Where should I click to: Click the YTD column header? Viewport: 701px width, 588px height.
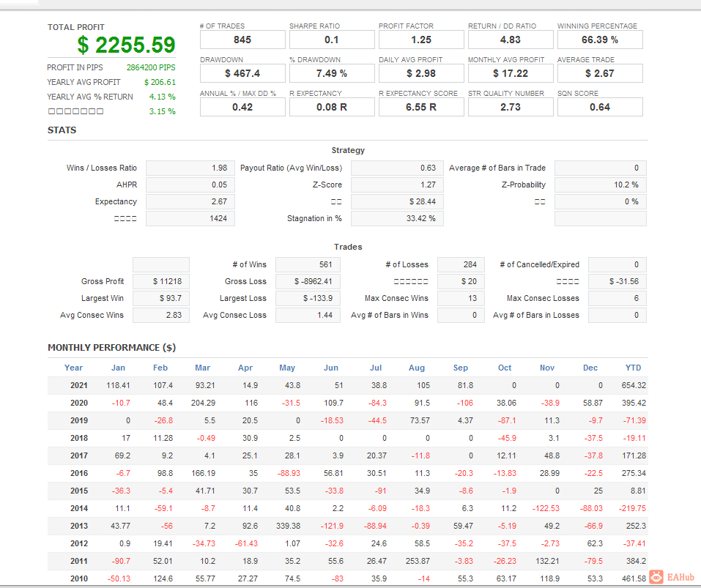click(x=633, y=368)
